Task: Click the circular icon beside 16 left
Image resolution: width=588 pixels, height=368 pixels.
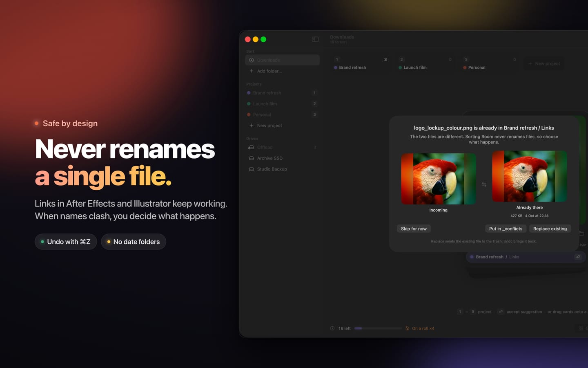Action: coord(332,328)
